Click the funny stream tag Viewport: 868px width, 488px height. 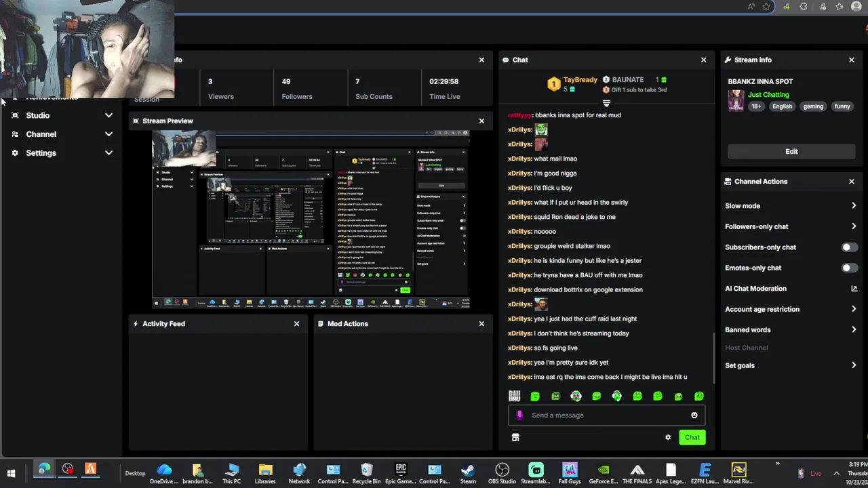pyautogui.click(x=842, y=106)
